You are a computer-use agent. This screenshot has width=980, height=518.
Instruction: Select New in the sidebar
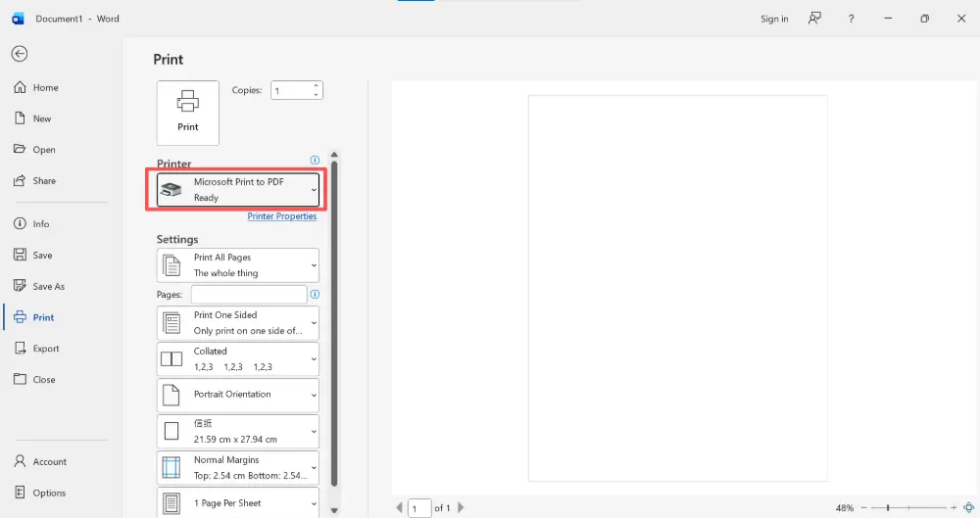(33, 118)
